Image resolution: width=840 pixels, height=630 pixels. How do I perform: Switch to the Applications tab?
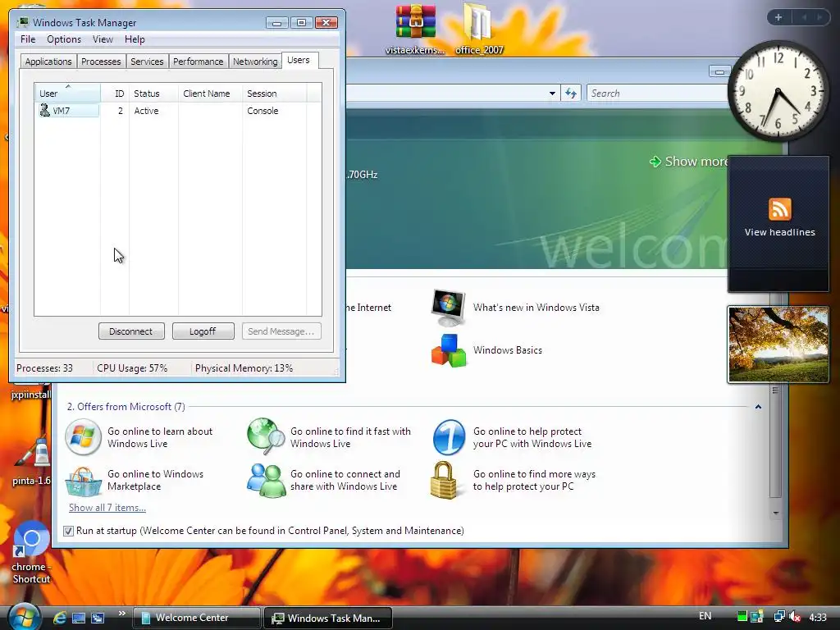tap(48, 62)
